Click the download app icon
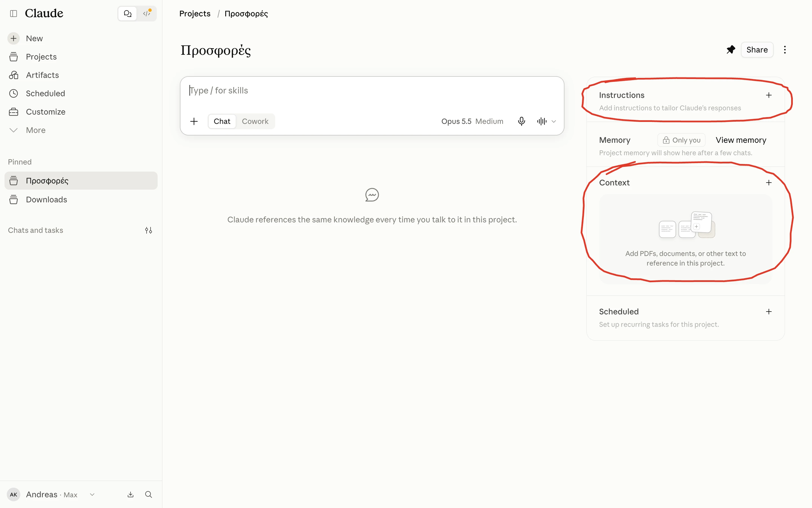 point(131,494)
